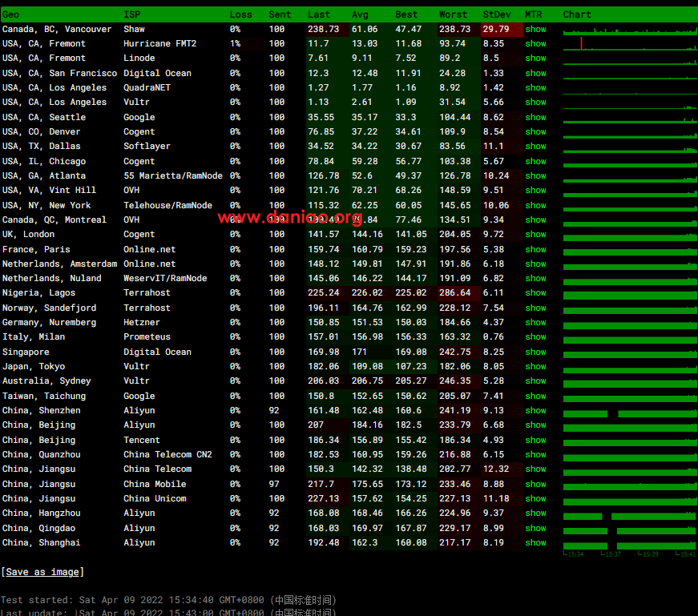The height and width of the screenshot is (616, 698).
Task: Select the Worst column header
Action: (453, 14)
